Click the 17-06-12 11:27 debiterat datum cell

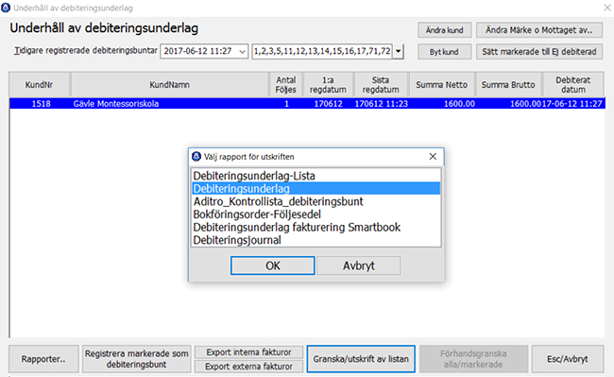tap(572, 104)
